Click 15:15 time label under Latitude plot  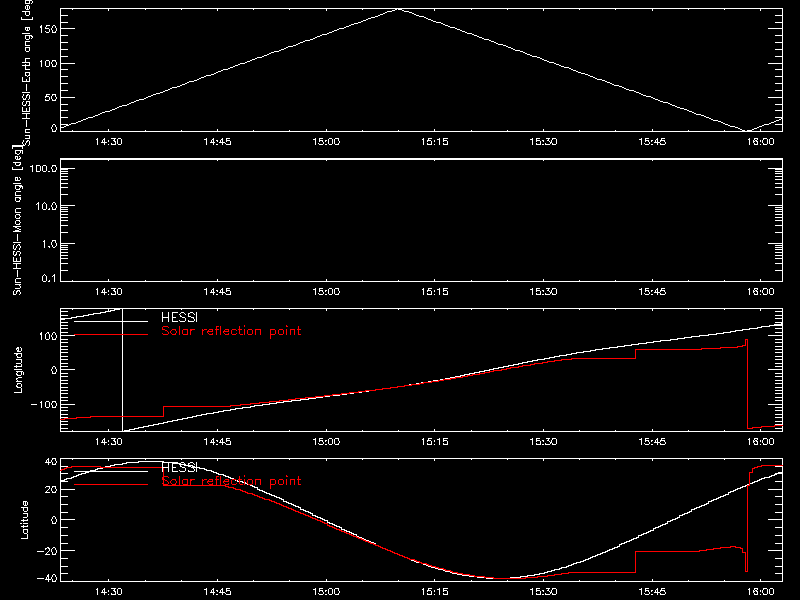435,591
